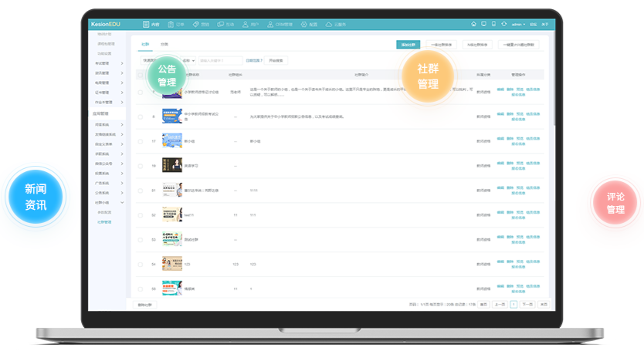This screenshot has width=644, height=361.
Task: Expand 考试管理 in the left sidebar
Action: [109, 62]
